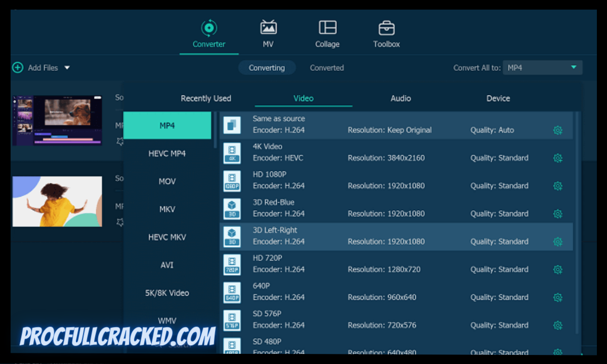This screenshot has width=607, height=364.
Task: Open the Converter module icon
Action: [x=208, y=29]
